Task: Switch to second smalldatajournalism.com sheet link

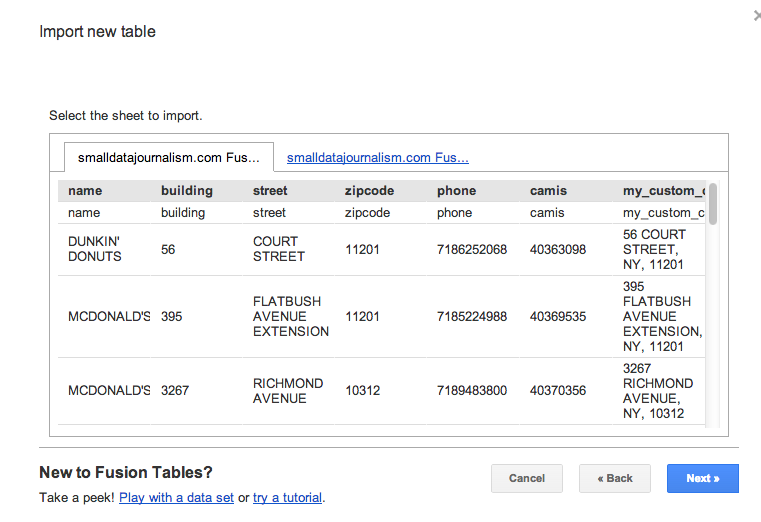Action: (x=378, y=158)
